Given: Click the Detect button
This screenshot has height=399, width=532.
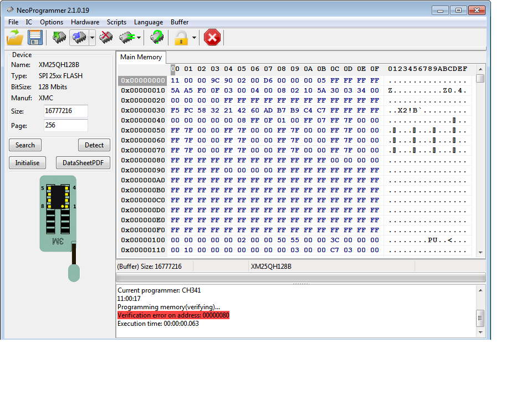Looking at the screenshot, I should (94, 145).
